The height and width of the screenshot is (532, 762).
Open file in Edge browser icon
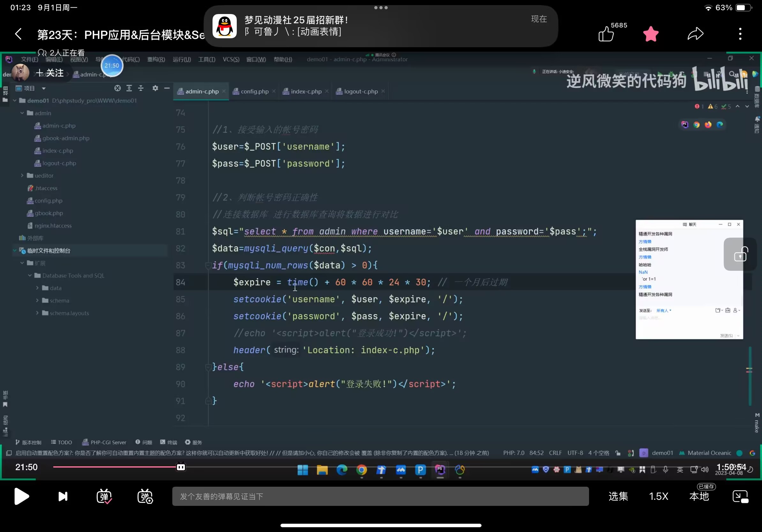(720, 124)
